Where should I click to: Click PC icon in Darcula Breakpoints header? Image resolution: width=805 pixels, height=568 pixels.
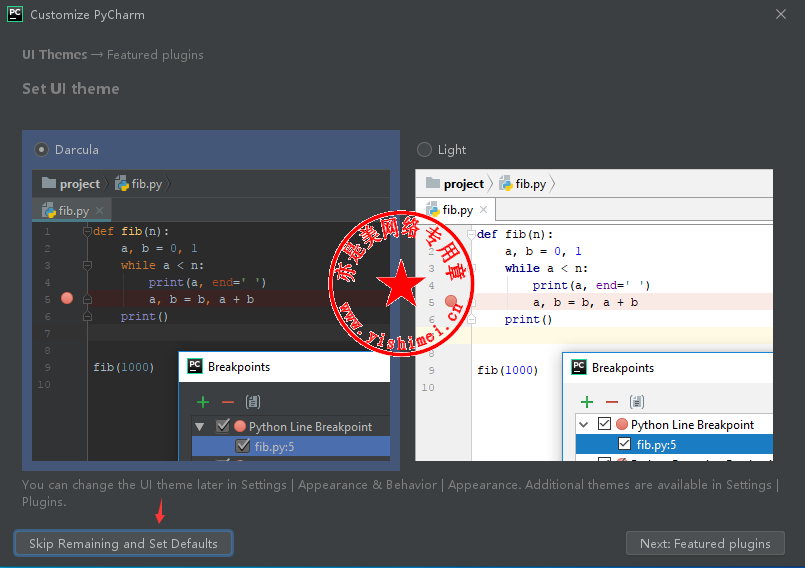(x=195, y=366)
